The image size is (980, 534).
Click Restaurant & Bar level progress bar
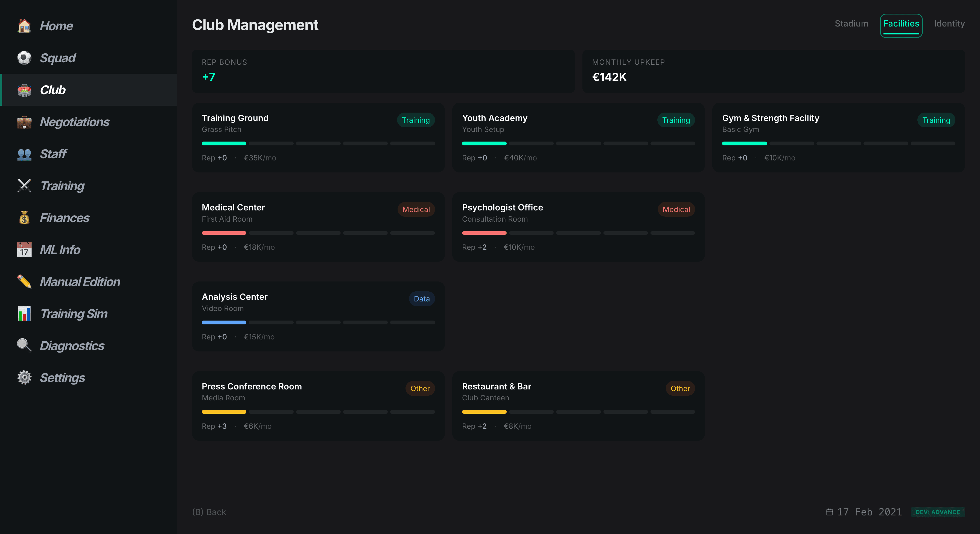coord(578,412)
